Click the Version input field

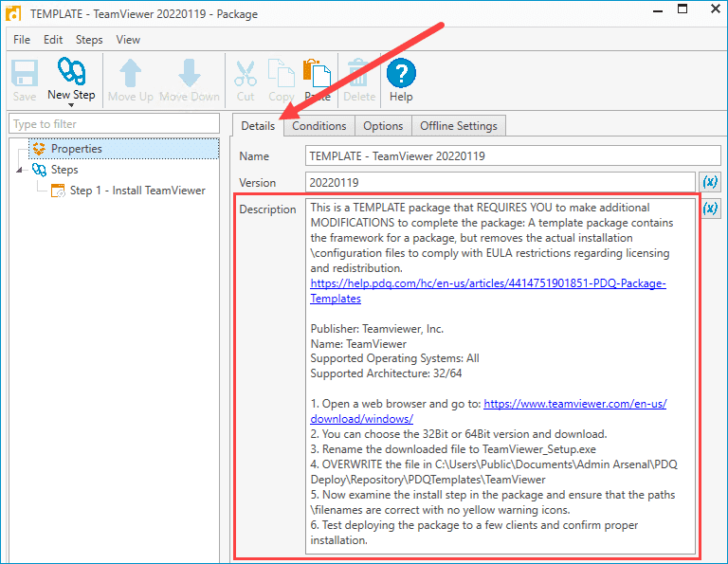coord(500,182)
